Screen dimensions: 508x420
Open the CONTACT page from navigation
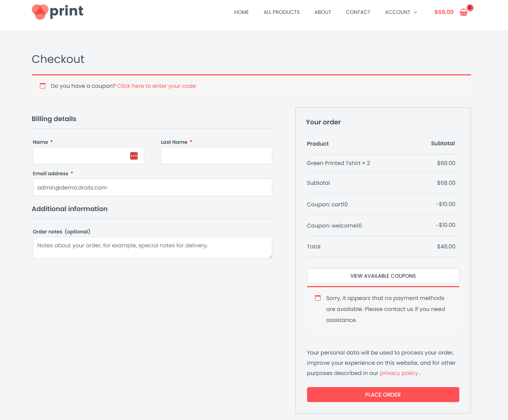(358, 12)
